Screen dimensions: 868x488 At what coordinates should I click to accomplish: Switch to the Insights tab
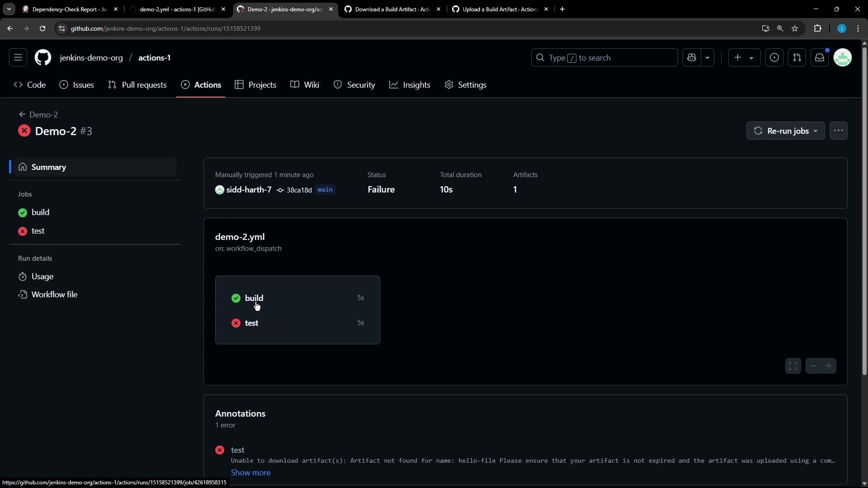tap(410, 85)
